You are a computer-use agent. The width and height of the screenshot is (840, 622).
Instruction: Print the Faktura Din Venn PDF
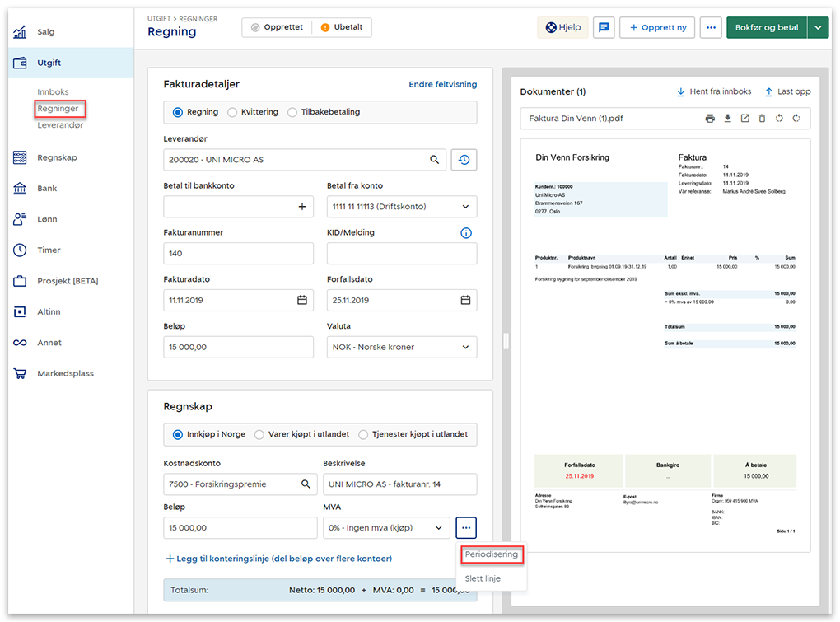[710, 119]
